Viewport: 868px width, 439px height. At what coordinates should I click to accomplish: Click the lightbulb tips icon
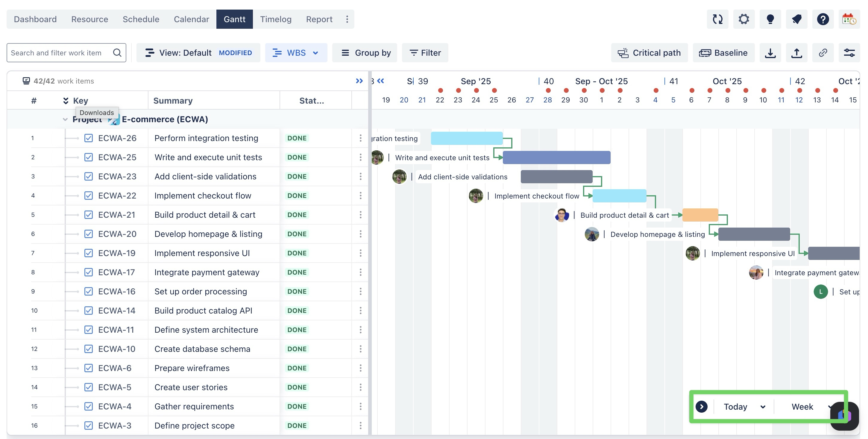pyautogui.click(x=770, y=19)
